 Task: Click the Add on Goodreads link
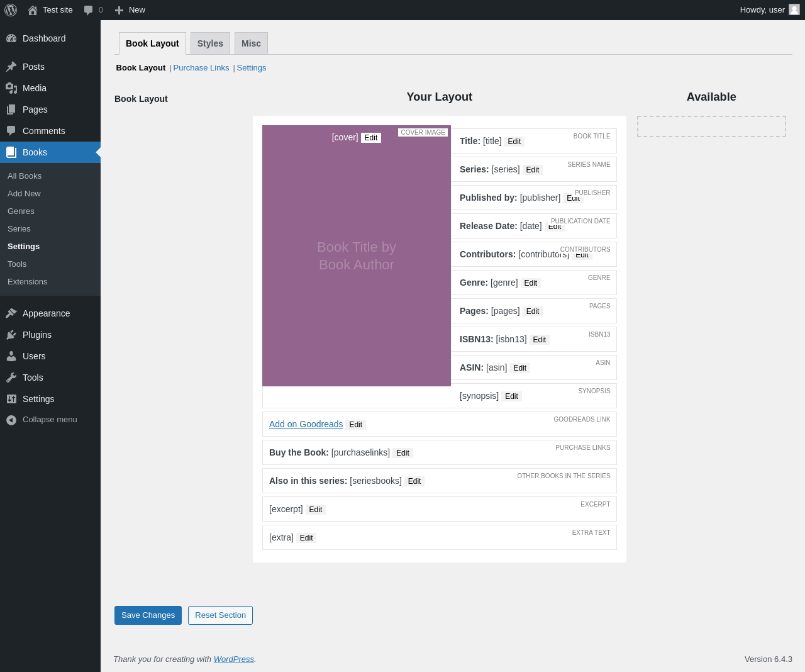tap(306, 424)
